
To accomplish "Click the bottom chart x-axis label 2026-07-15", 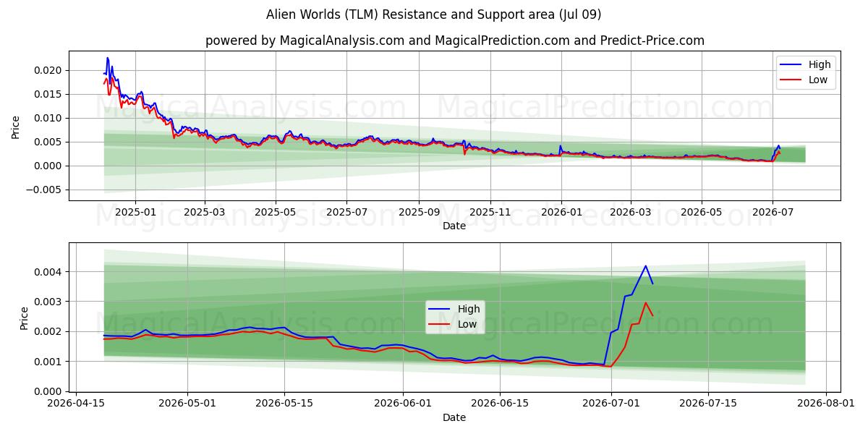I will coord(707,404).
